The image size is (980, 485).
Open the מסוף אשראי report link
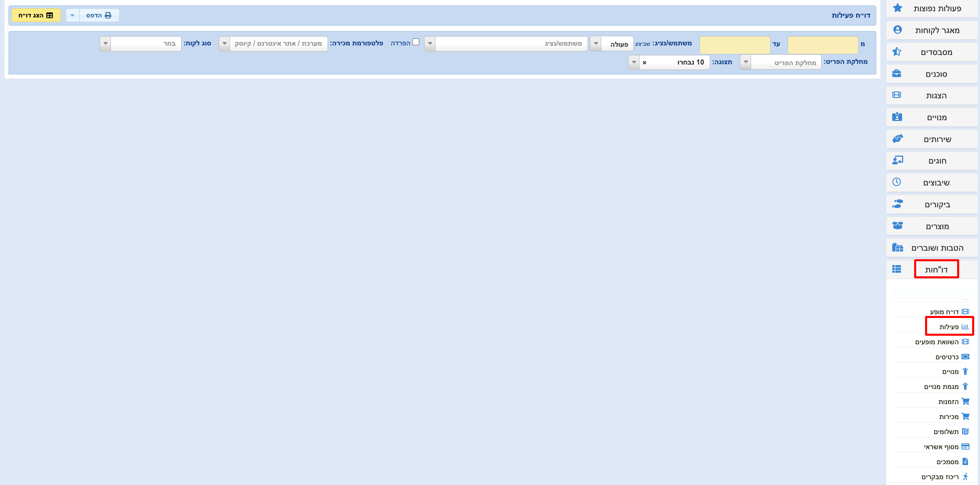point(941,446)
